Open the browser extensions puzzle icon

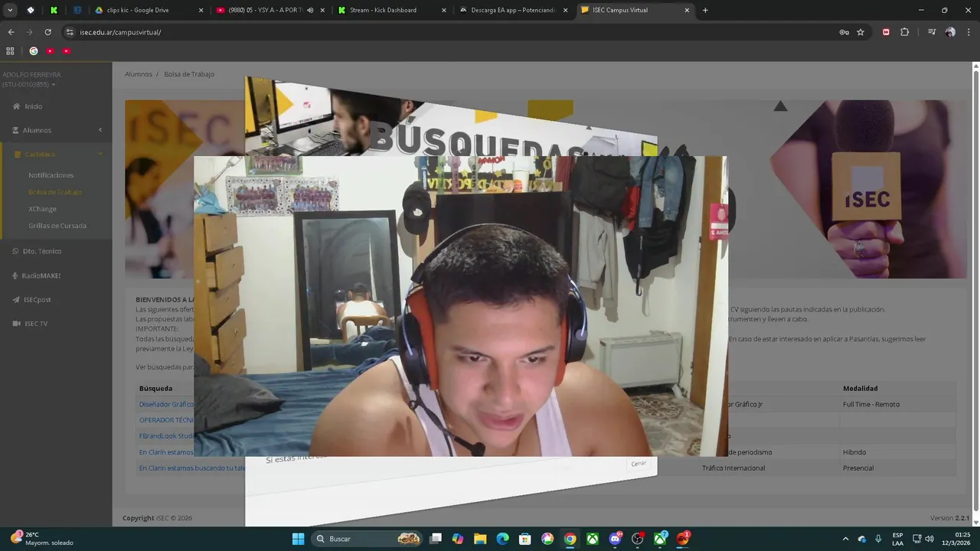pyautogui.click(x=905, y=32)
